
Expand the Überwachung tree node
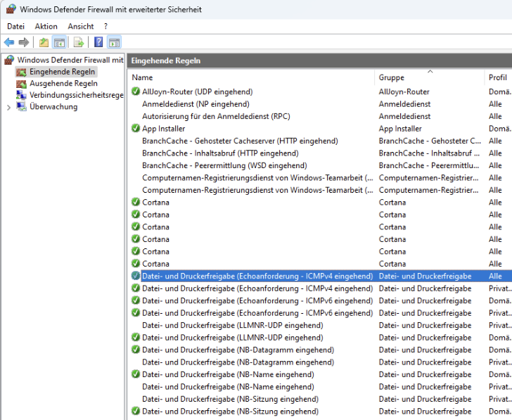point(9,107)
